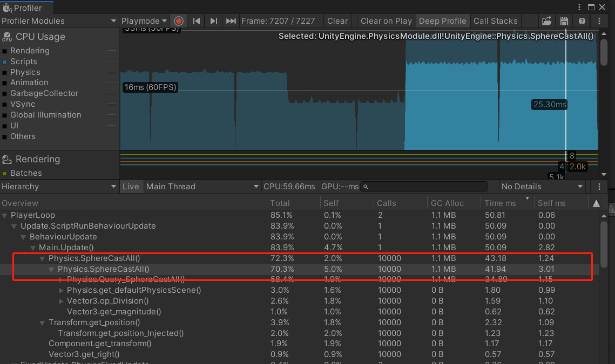This screenshot has width=615, height=364.
Task: Enable Clear on Play
Action: [x=386, y=20]
